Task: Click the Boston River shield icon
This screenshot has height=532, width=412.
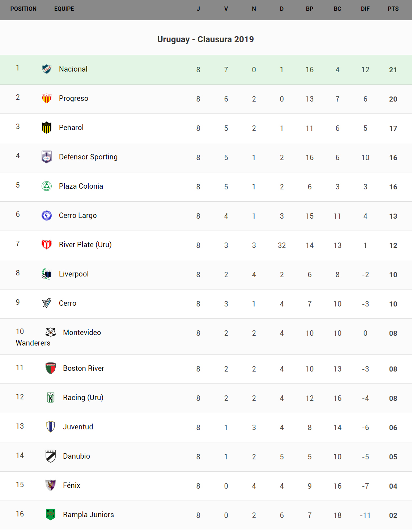Action: (x=51, y=368)
